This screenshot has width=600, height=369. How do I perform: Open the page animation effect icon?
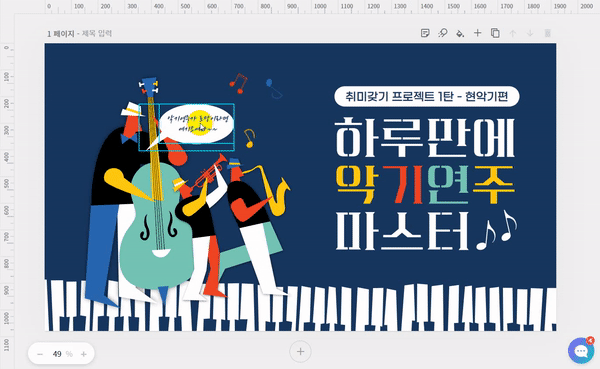coord(442,33)
